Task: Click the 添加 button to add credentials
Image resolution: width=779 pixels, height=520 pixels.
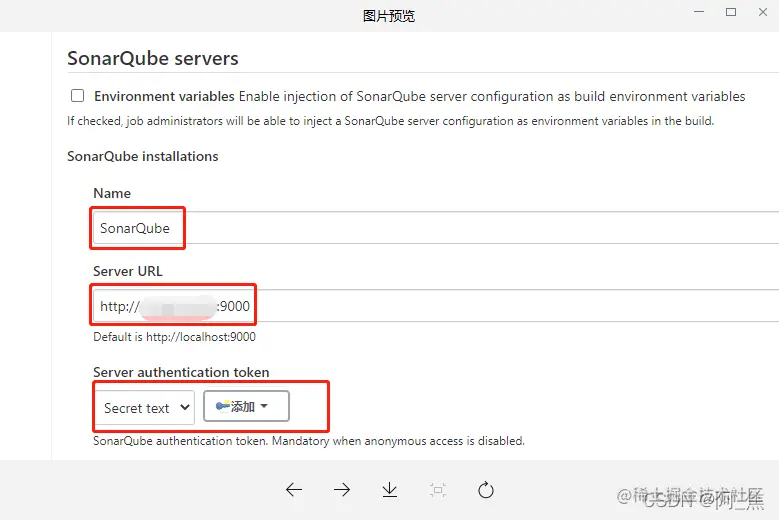Action: pyautogui.click(x=246, y=406)
